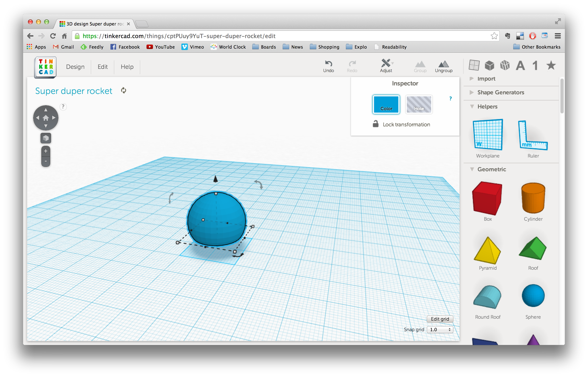Image resolution: width=588 pixels, height=377 pixels.
Task: Expand the Shape Generators section
Action: coord(501,92)
